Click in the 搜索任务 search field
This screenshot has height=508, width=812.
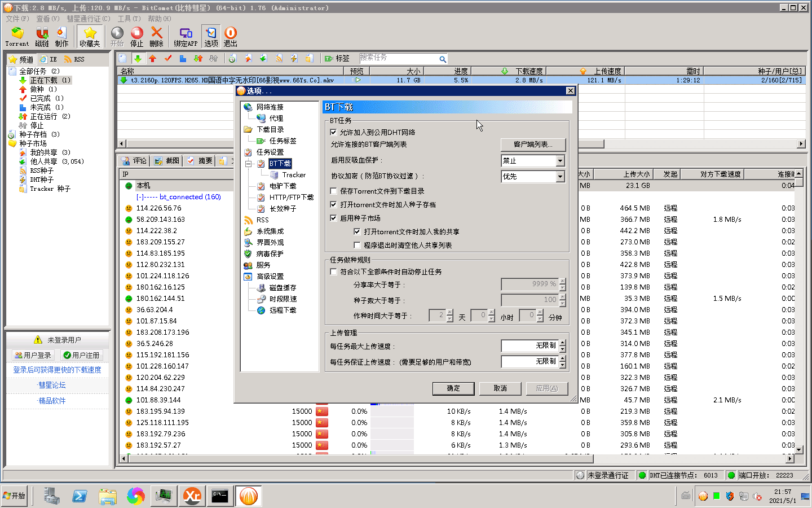pos(399,58)
